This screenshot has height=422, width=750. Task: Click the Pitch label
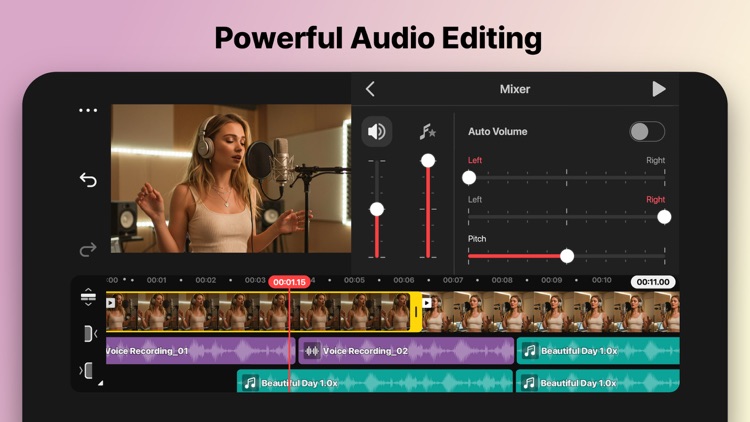[477, 239]
